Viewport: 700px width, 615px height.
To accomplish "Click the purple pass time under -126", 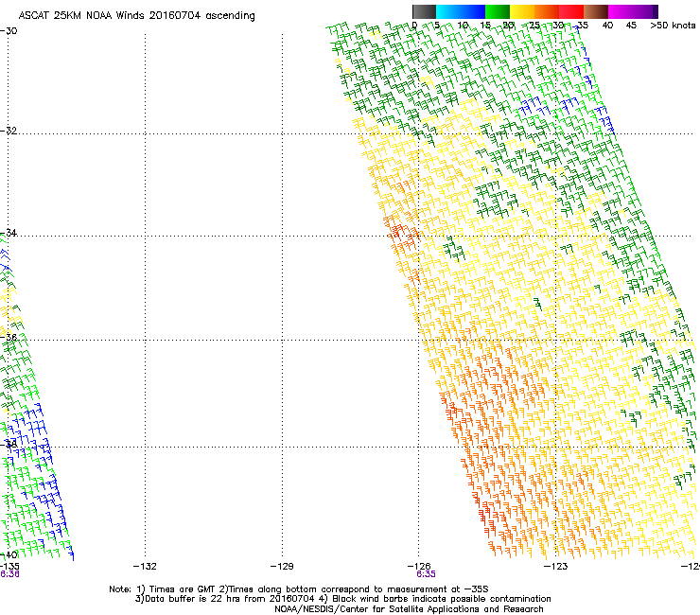I will click(x=426, y=574).
